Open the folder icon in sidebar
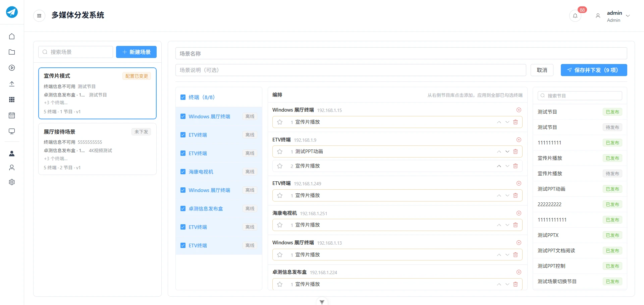 point(12,52)
